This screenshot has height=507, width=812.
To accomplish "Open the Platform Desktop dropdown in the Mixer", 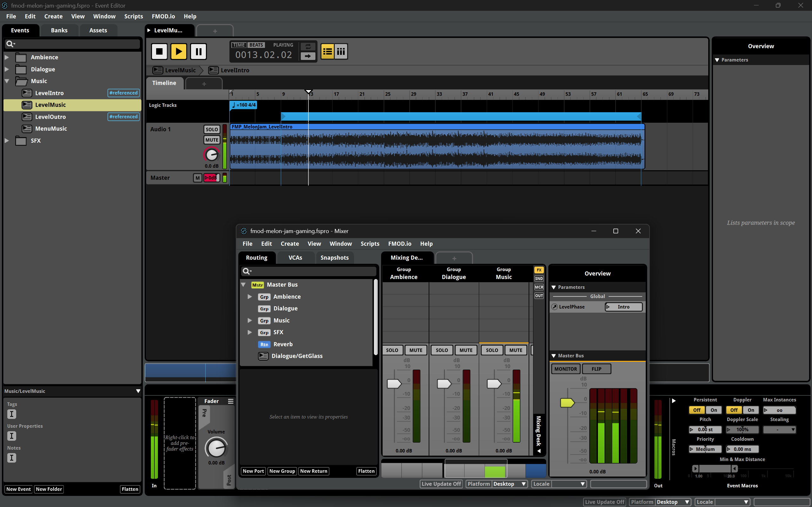I will pos(508,484).
